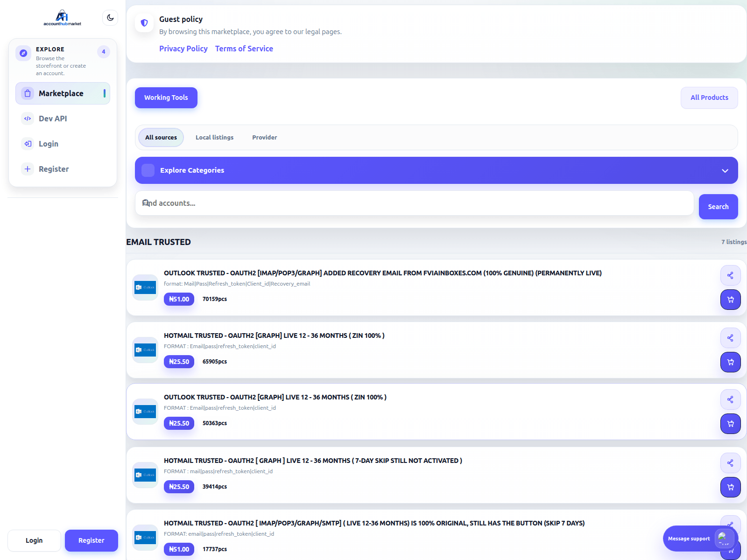Screen dimensions: 747x560
Task: Click the Explore badge number 4
Action: pos(104,52)
